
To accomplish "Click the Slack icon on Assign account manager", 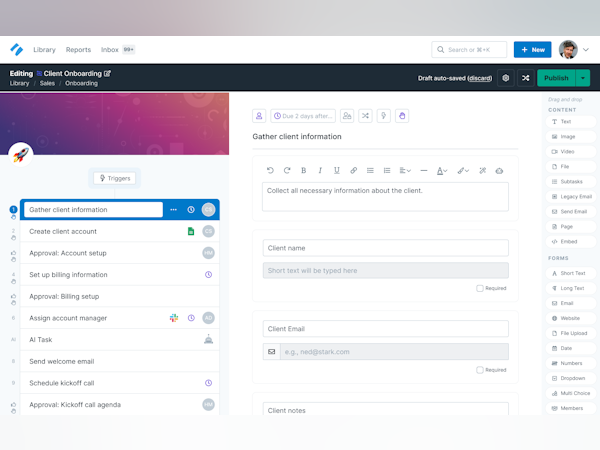I will [x=174, y=318].
